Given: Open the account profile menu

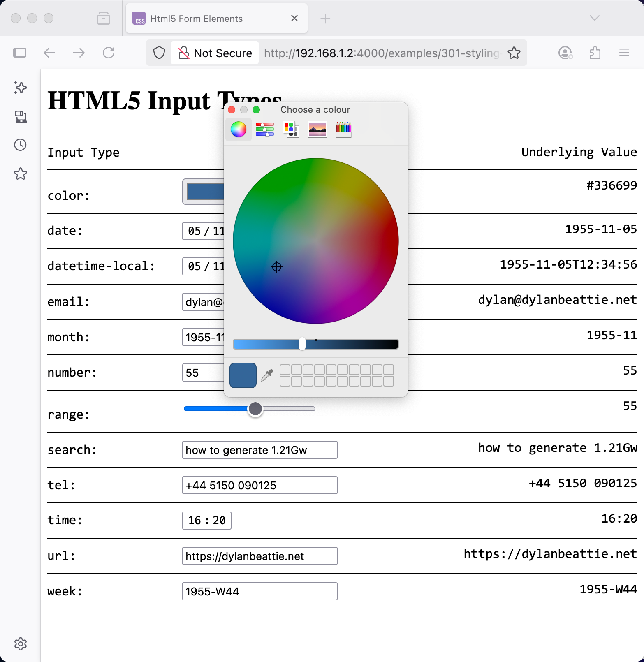Looking at the screenshot, I should (x=566, y=53).
